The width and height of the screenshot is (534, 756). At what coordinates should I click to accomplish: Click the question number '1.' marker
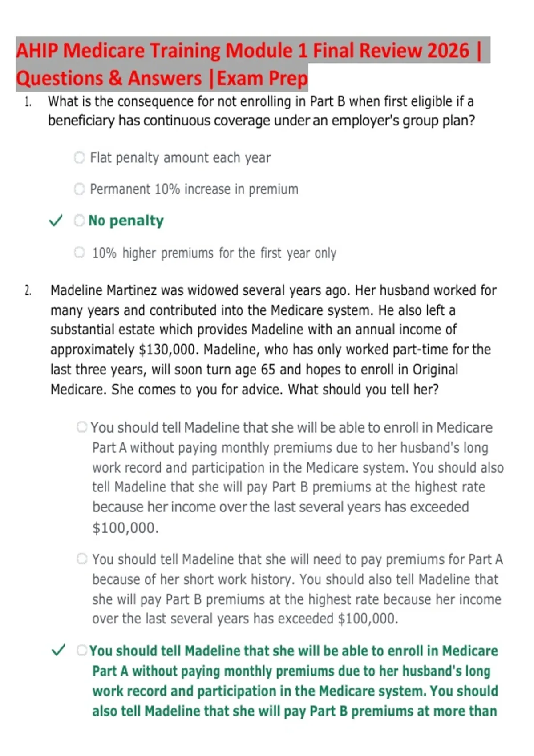(28, 102)
